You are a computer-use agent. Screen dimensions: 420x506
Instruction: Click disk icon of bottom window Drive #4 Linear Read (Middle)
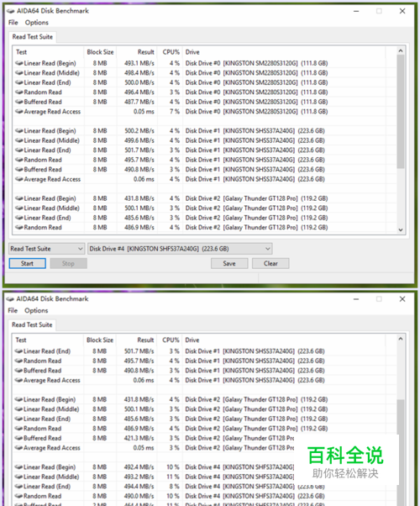click(18, 477)
